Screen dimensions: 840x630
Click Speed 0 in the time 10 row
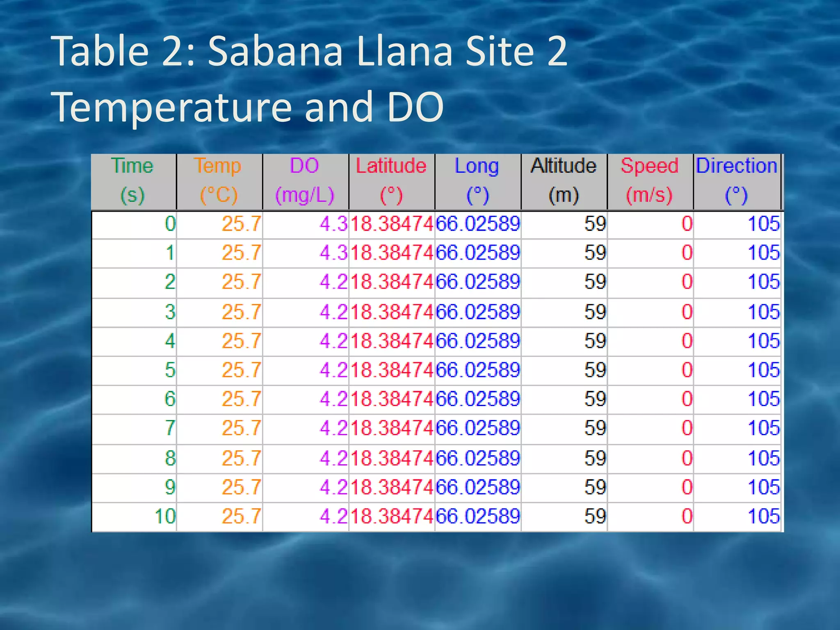[x=651, y=517]
